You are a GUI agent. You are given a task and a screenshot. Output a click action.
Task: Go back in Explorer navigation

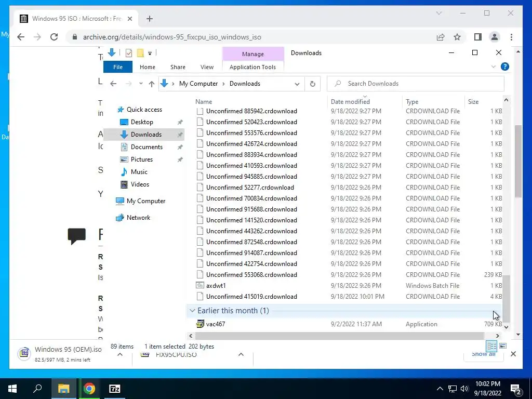pos(113,84)
